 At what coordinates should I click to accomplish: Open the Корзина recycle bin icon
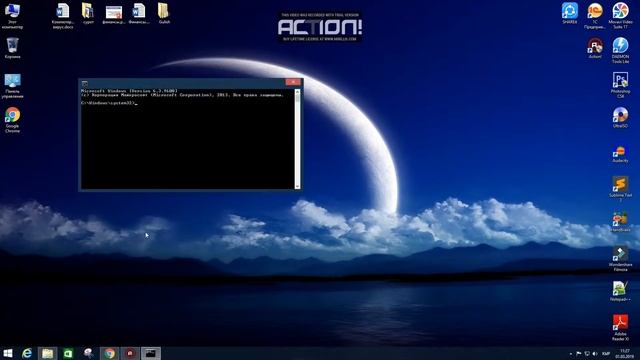[x=12, y=48]
